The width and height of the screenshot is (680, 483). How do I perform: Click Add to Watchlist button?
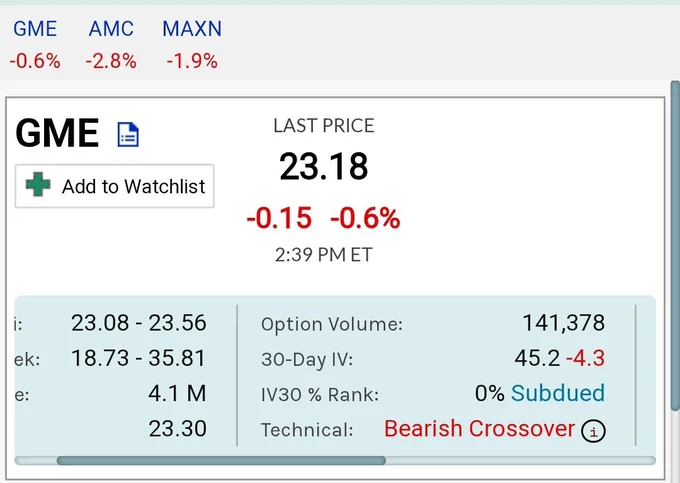click(114, 186)
